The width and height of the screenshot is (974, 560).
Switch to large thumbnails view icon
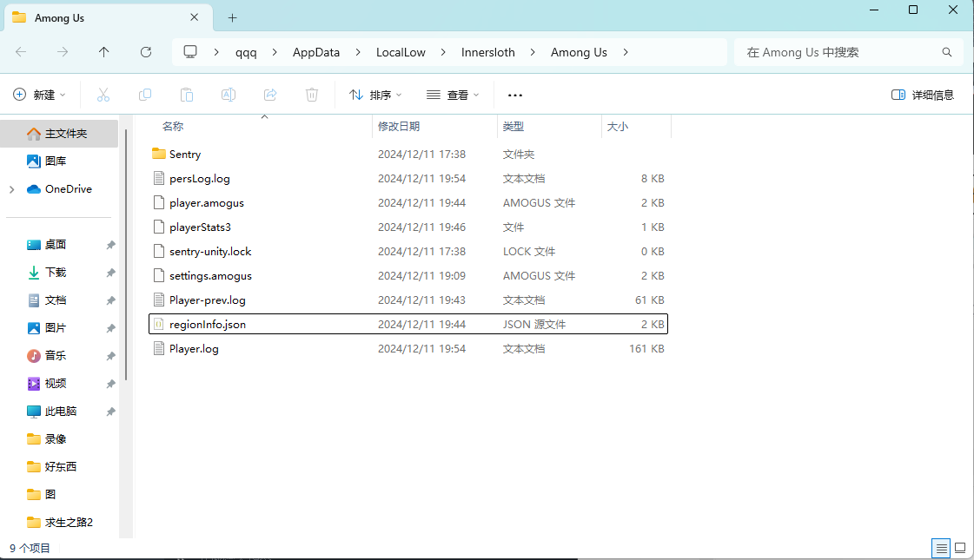click(x=960, y=548)
